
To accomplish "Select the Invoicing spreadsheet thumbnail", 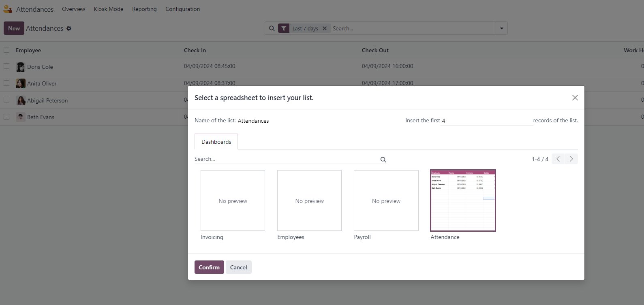I will pos(233,200).
